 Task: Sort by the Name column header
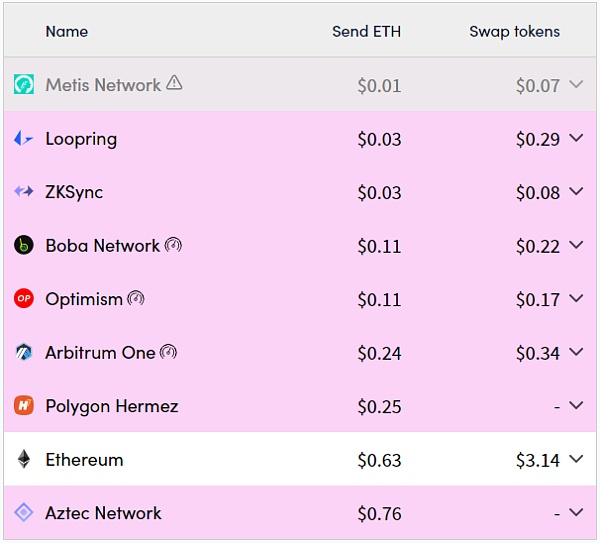click(x=67, y=32)
